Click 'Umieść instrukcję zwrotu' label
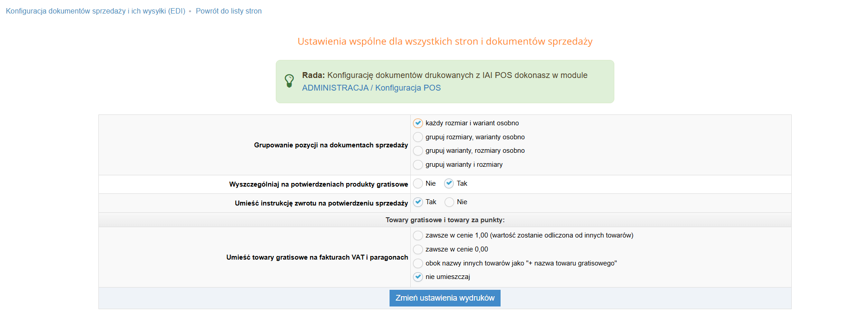 (x=321, y=203)
